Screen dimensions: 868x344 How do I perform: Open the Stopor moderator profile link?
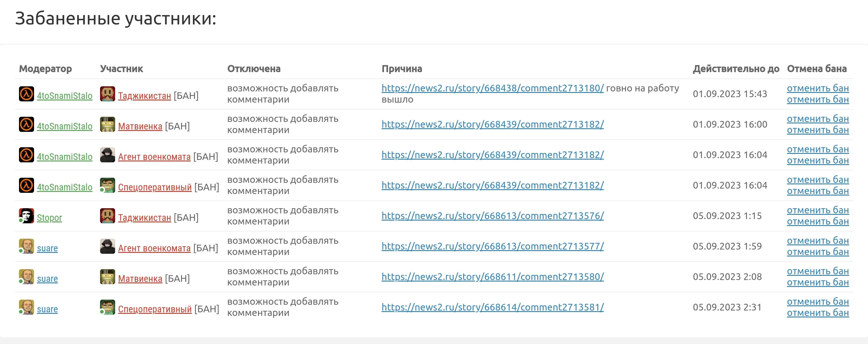tap(49, 218)
